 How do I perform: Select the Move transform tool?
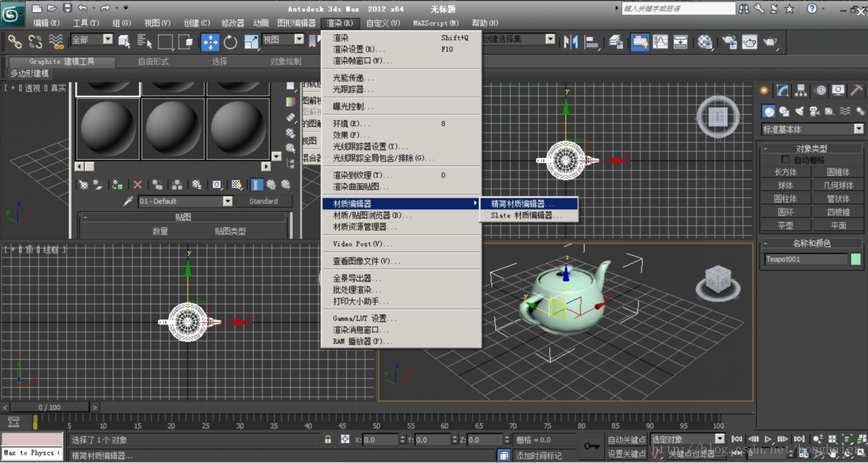tap(210, 42)
